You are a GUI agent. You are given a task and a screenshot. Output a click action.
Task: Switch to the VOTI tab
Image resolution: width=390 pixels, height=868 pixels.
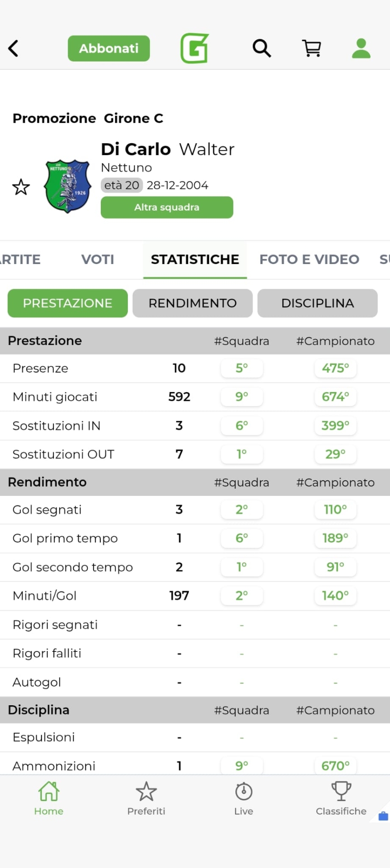coord(98,259)
